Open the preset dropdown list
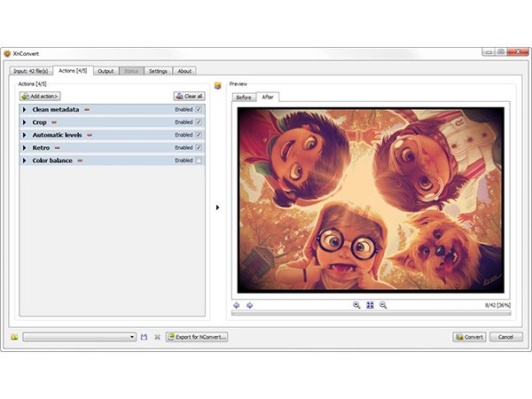The height and width of the screenshot is (399, 532). coord(132,337)
